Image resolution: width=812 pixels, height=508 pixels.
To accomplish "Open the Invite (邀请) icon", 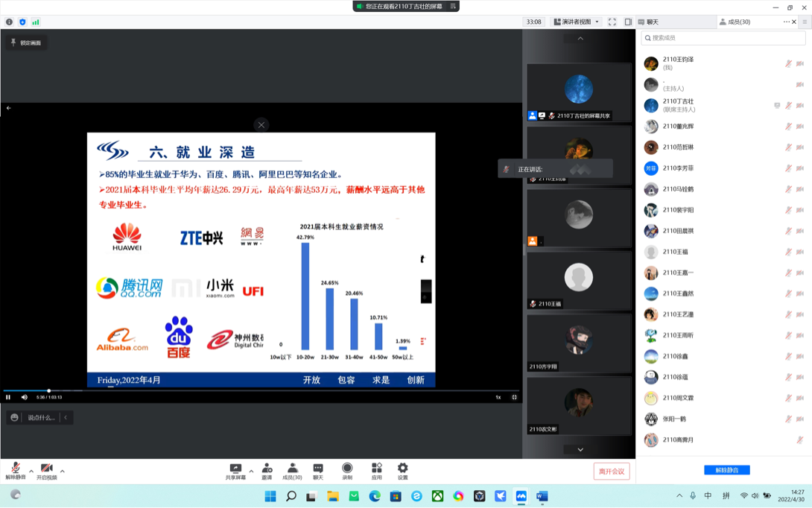I will [267, 469].
